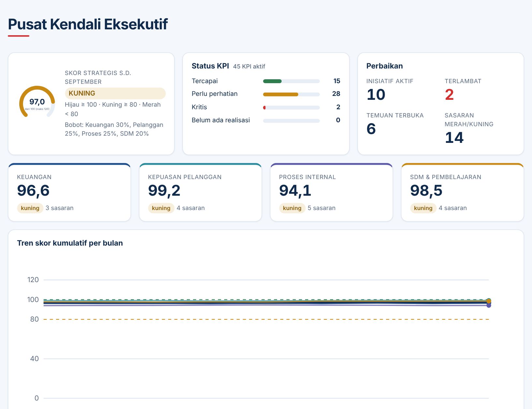Click the Belum ada realisasi row label
The height and width of the screenshot is (409, 532).
click(x=221, y=120)
